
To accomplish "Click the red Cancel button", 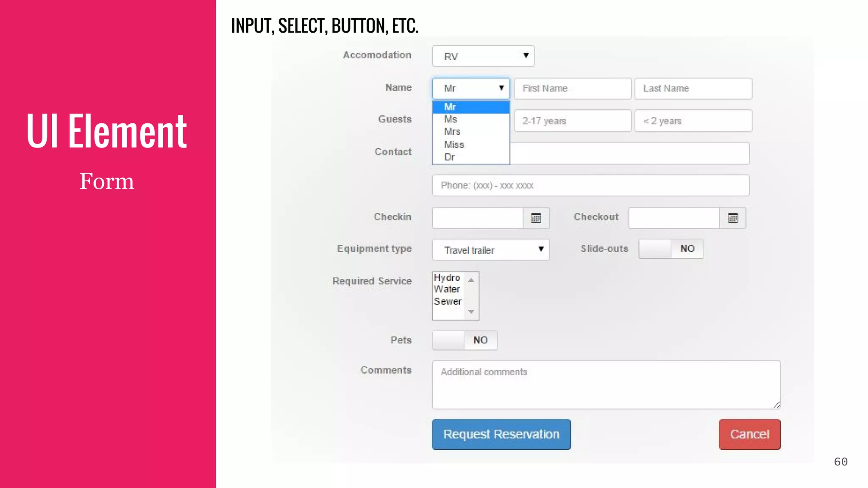I will tap(750, 434).
